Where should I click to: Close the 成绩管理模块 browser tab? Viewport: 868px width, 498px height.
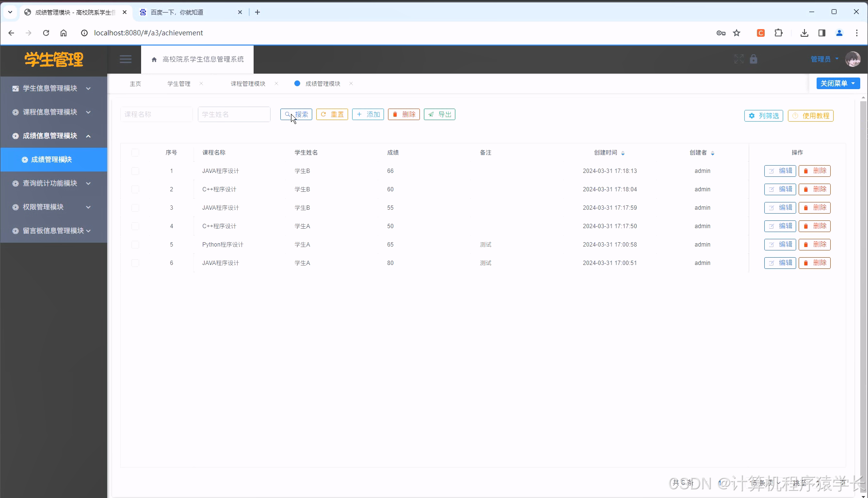tap(125, 12)
